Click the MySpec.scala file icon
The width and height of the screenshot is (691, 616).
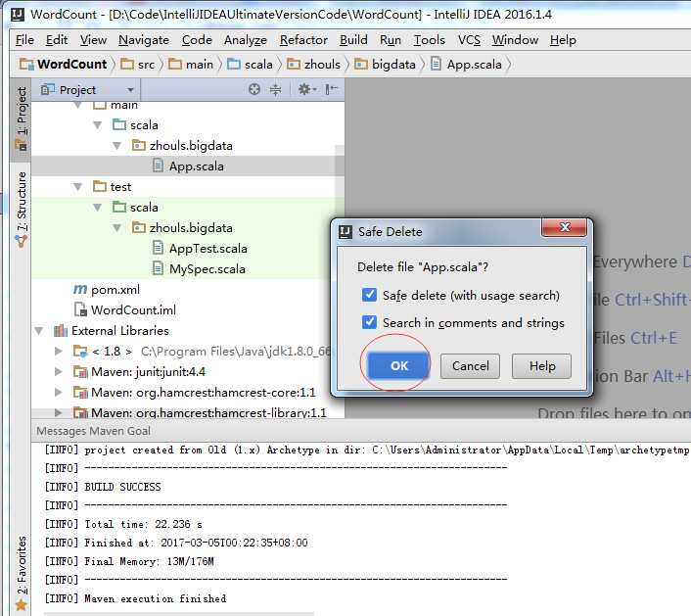158,268
